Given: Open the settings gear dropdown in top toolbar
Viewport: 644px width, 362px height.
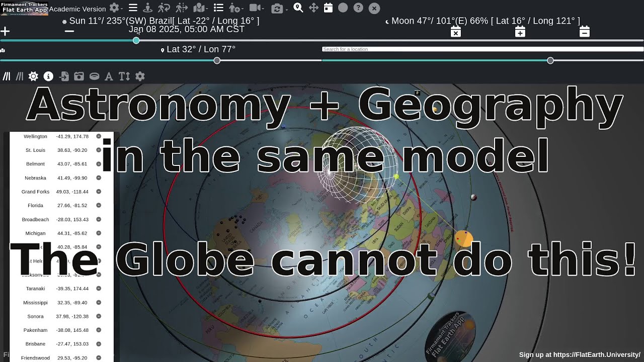Looking at the screenshot, I should pos(116,8).
